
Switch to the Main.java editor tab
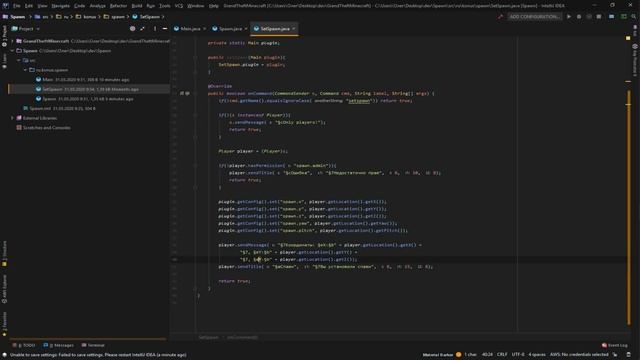[190, 29]
